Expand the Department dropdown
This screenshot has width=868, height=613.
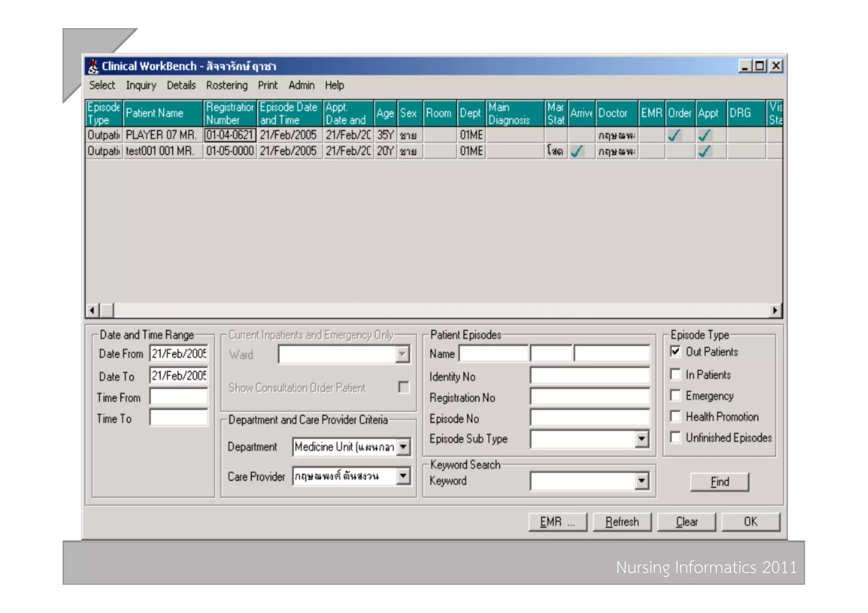[403, 447]
